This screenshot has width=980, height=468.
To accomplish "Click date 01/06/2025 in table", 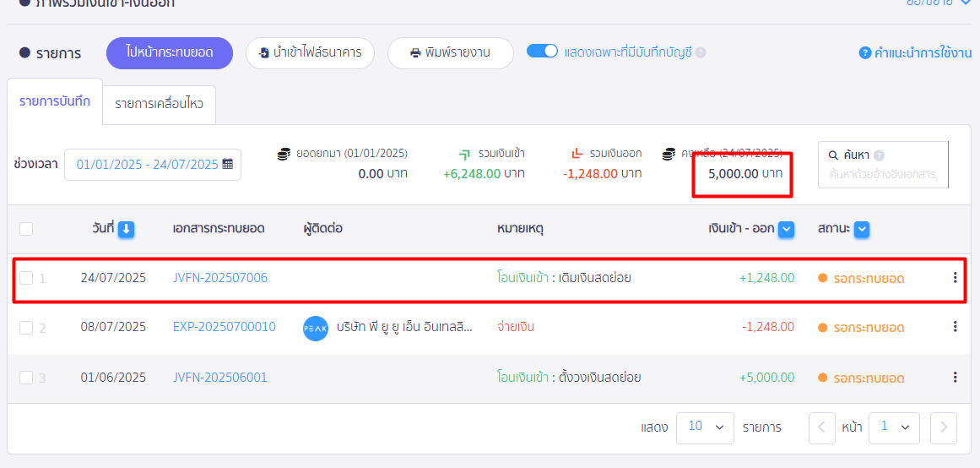I will tap(113, 378).
